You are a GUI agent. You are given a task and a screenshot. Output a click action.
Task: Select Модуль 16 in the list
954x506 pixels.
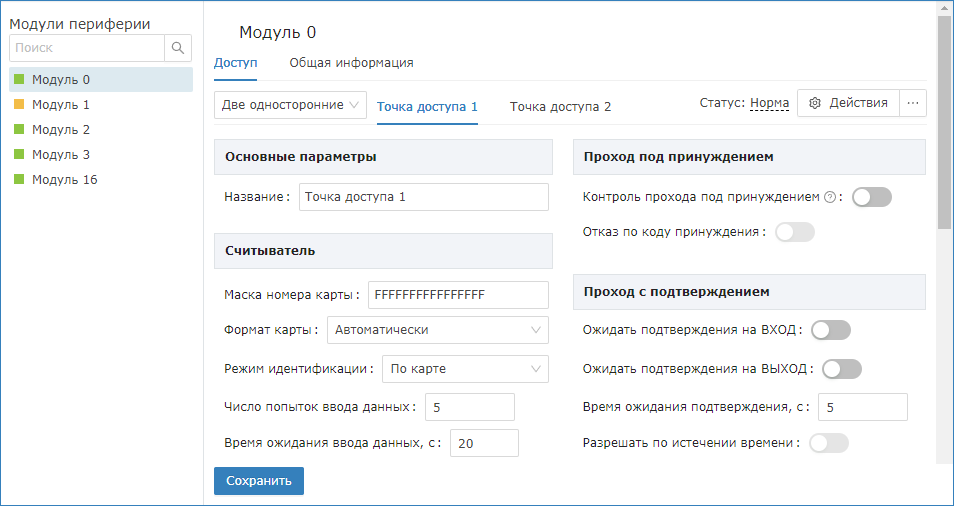pos(101,179)
